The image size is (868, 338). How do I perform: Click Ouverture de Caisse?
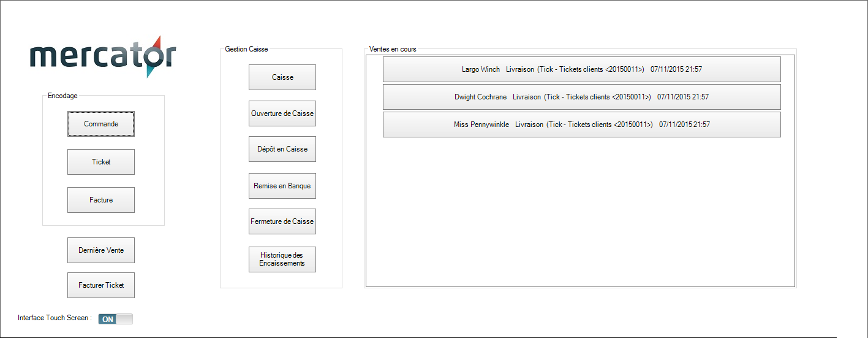click(282, 113)
